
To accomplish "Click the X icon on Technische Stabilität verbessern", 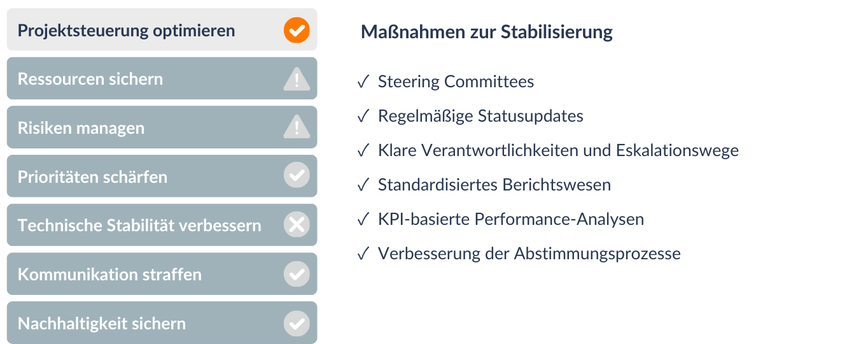I will 297,225.
